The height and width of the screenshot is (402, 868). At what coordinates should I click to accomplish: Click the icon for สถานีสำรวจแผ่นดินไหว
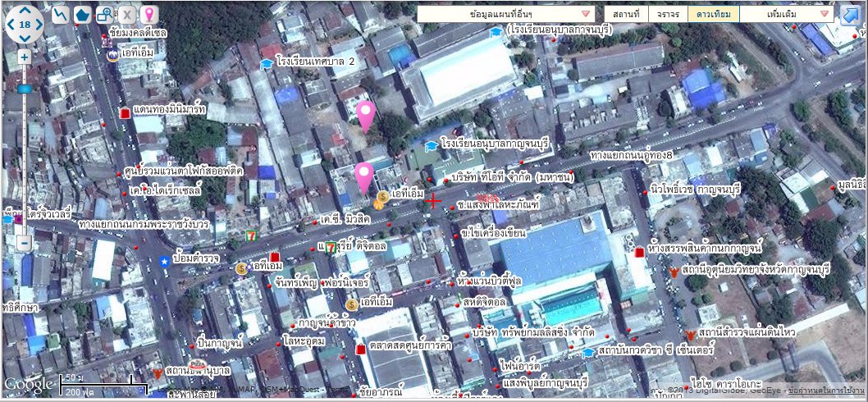(690, 335)
